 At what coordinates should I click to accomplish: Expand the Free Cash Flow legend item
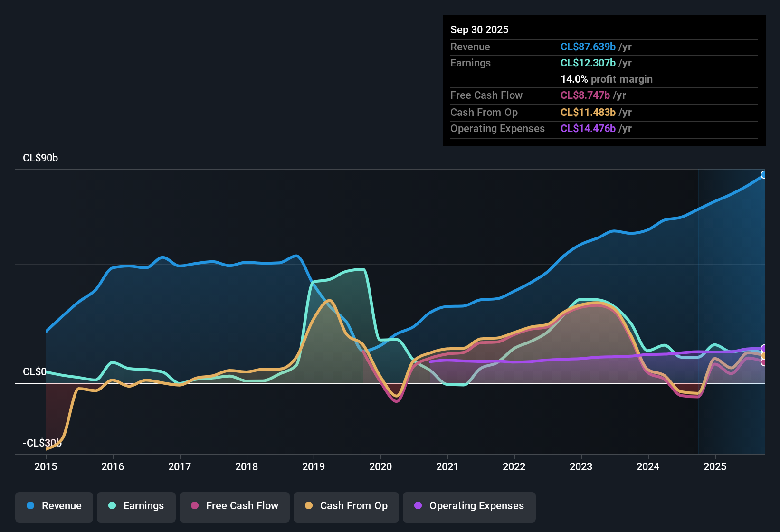point(234,506)
